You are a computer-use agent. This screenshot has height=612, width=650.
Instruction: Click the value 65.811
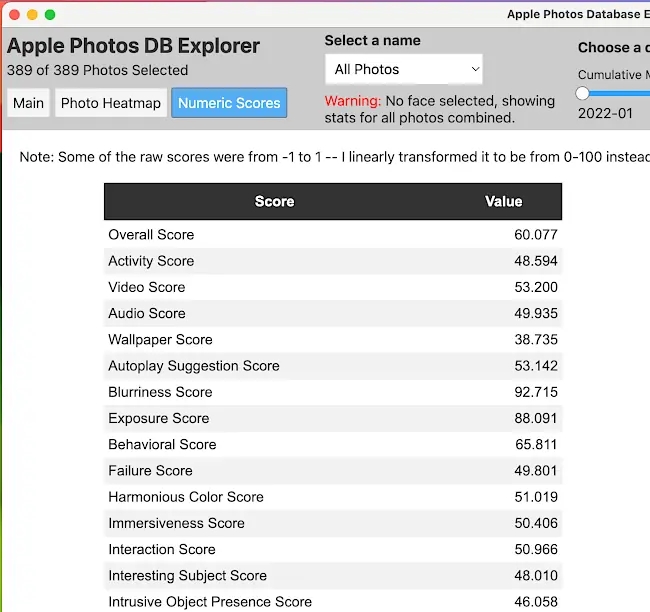click(x=536, y=444)
